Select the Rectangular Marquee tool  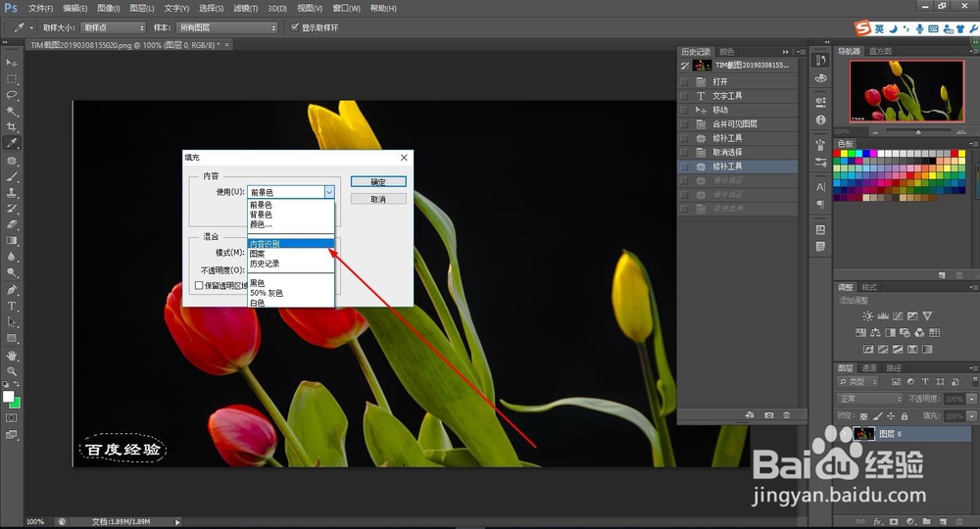[11, 78]
